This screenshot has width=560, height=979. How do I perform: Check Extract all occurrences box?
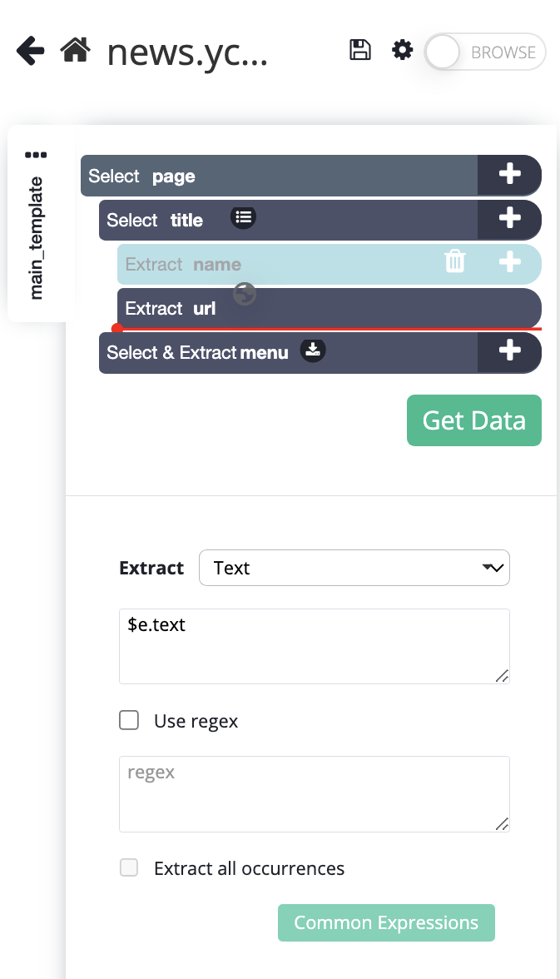pyautogui.click(x=129, y=867)
